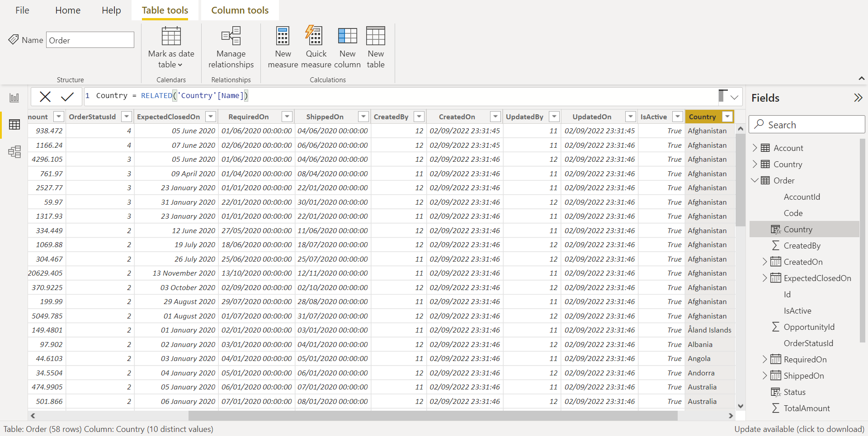Collapse the Order table in Fields

755,180
